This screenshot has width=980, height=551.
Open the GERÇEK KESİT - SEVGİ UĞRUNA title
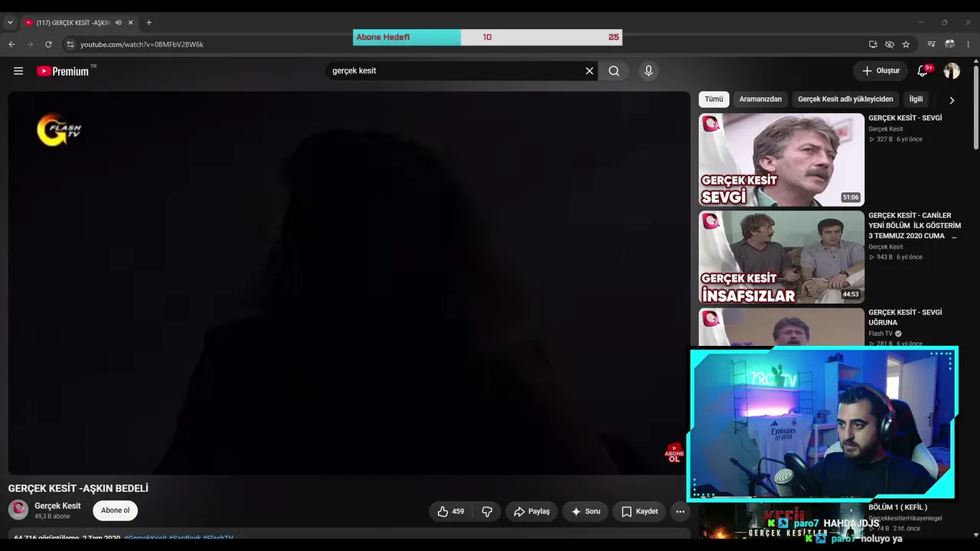(905, 318)
